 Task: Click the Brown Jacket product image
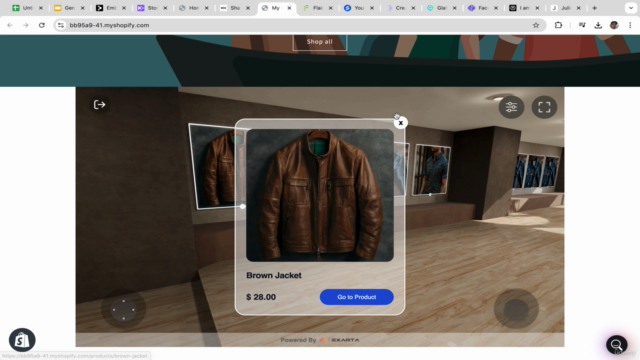point(320,195)
